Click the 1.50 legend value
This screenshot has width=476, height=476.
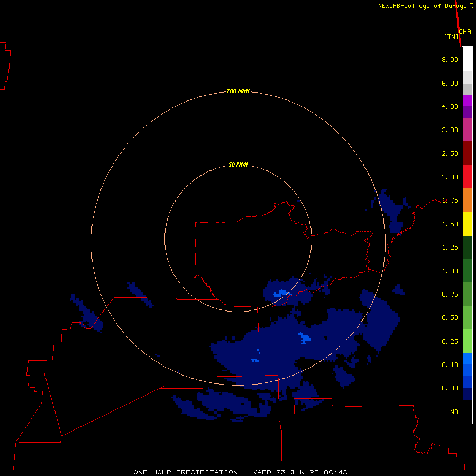(x=450, y=224)
